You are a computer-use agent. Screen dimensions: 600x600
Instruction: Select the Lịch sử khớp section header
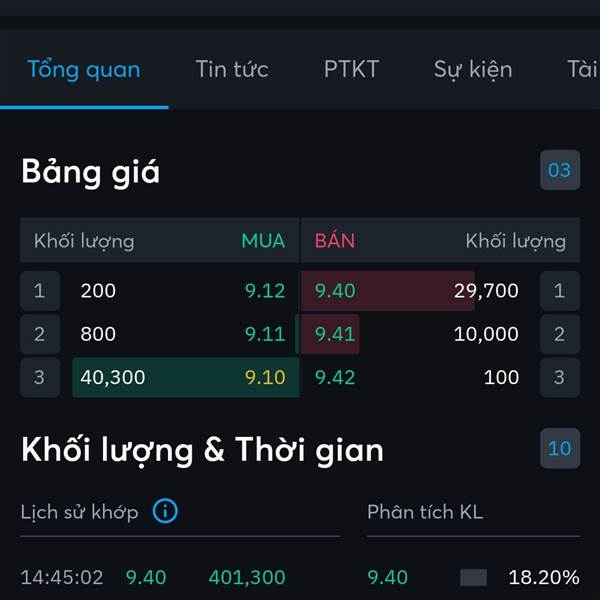pos(79,512)
